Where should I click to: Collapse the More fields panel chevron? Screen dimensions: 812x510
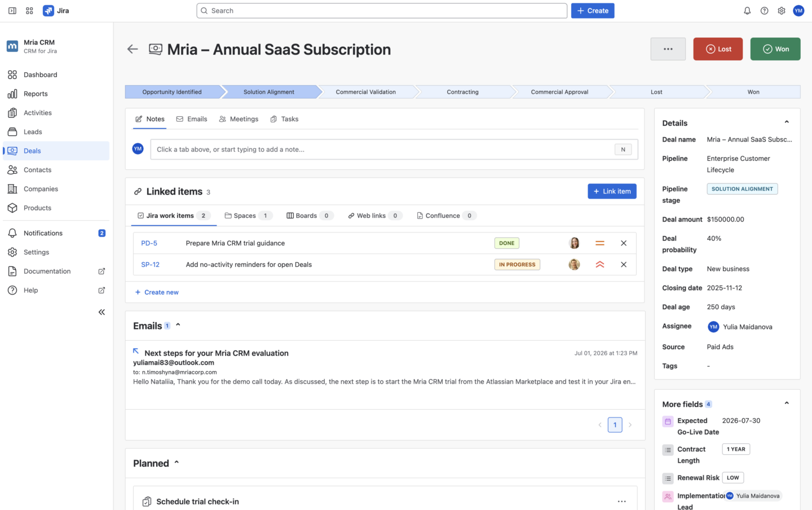[x=787, y=403]
